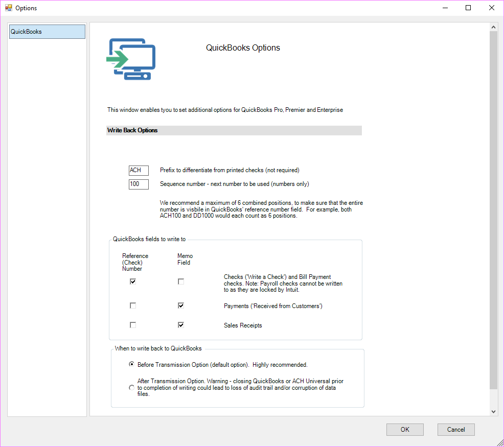
Task: Click the scrollbar up arrow
Action: click(494, 27)
